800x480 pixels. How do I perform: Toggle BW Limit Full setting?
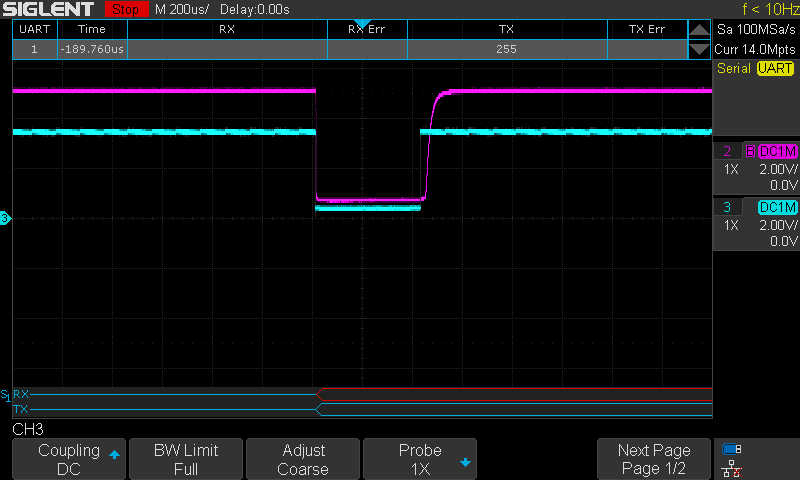tap(185, 459)
